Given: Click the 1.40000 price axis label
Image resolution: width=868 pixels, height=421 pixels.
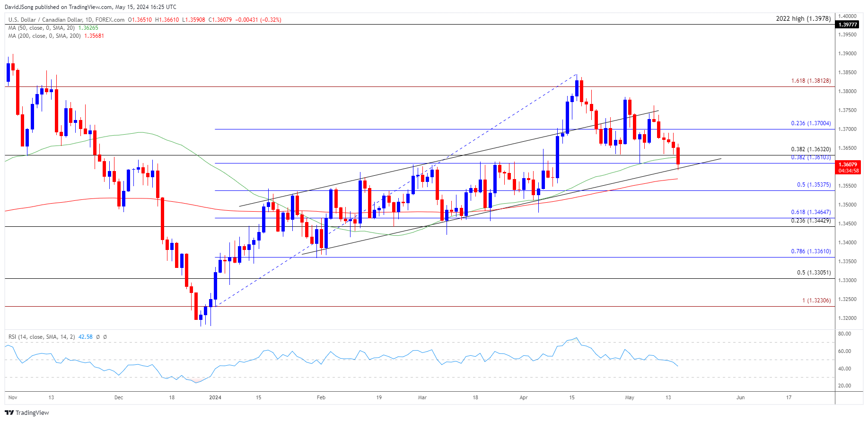Looking at the screenshot, I should [847, 16].
